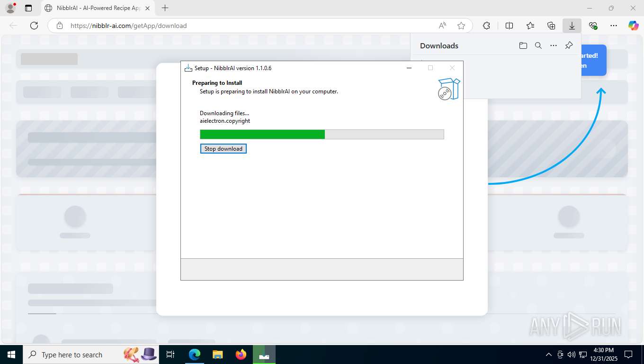Screen dimensions: 644x364
Task: Close the NibblrAI browser tab
Action: (x=147, y=8)
